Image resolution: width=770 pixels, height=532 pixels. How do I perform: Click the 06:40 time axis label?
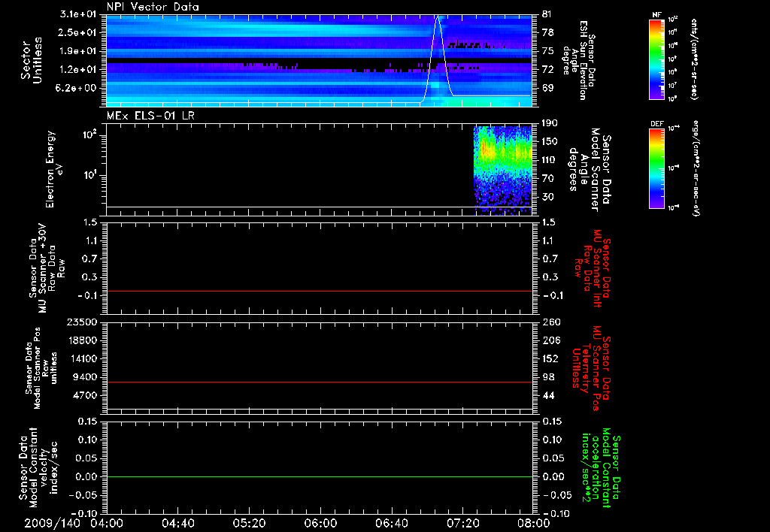(390, 523)
